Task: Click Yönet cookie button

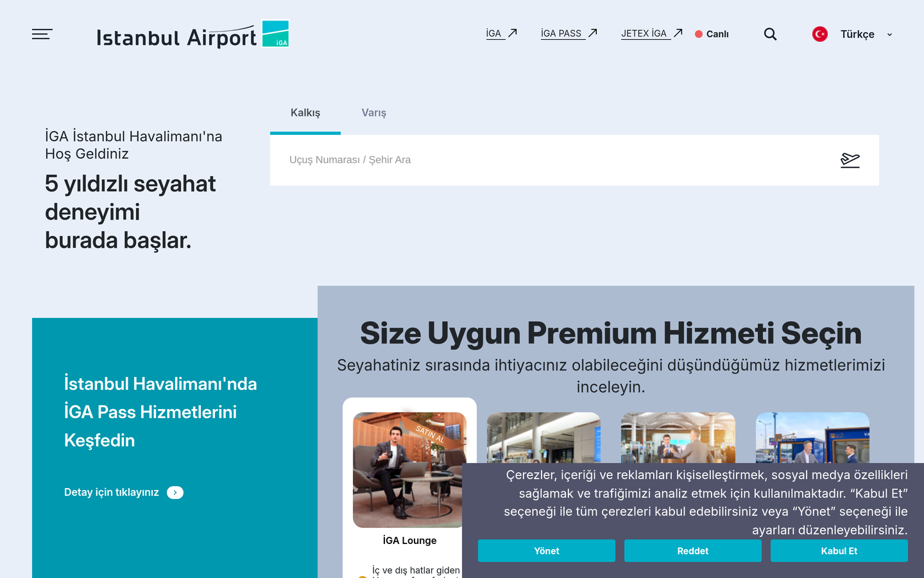Action: 547,551
